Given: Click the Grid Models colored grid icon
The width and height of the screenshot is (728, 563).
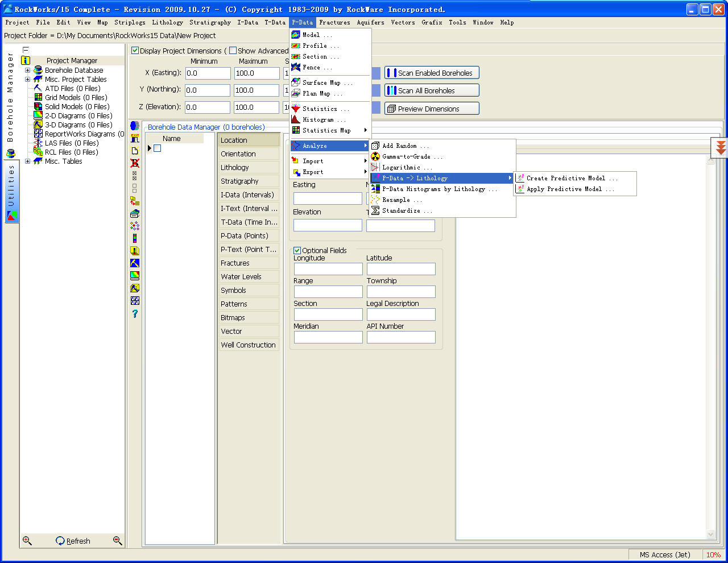Looking at the screenshot, I should [x=38, y=97].
